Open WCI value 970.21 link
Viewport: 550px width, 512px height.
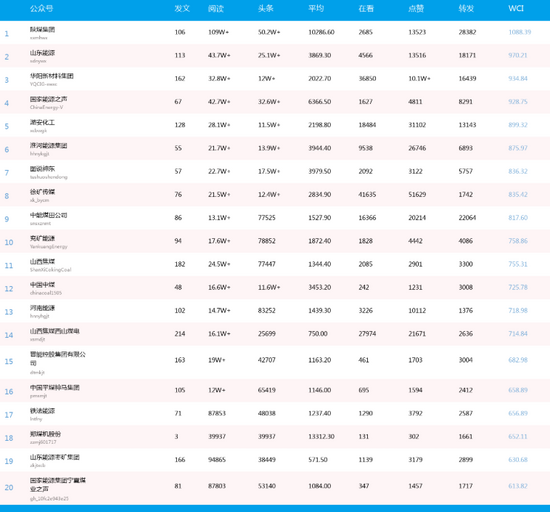(x=518, y=55)
